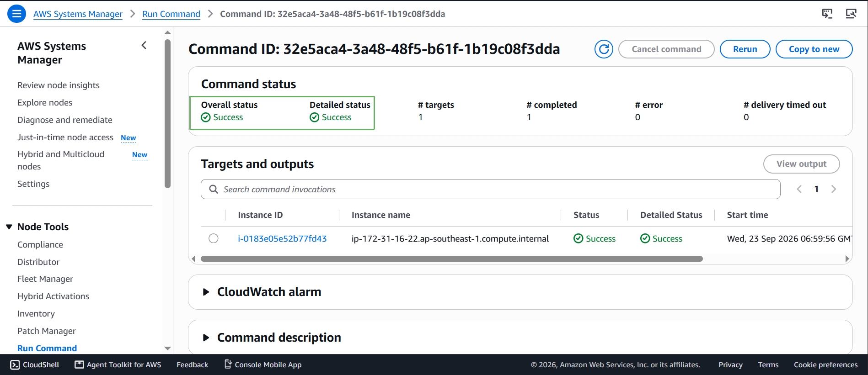Image resolution: width=868 pixels, height=375 pixels.
Task: Click the Rerun button
Action: click(745, 49)
